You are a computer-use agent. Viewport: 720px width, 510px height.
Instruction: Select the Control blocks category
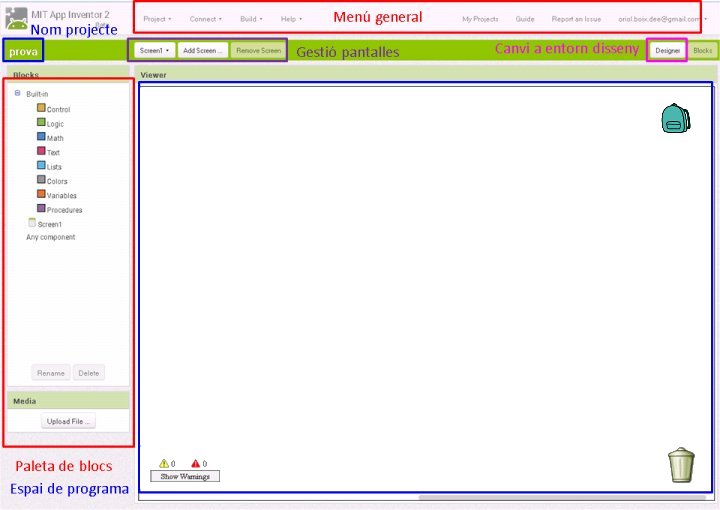[57, 109]
